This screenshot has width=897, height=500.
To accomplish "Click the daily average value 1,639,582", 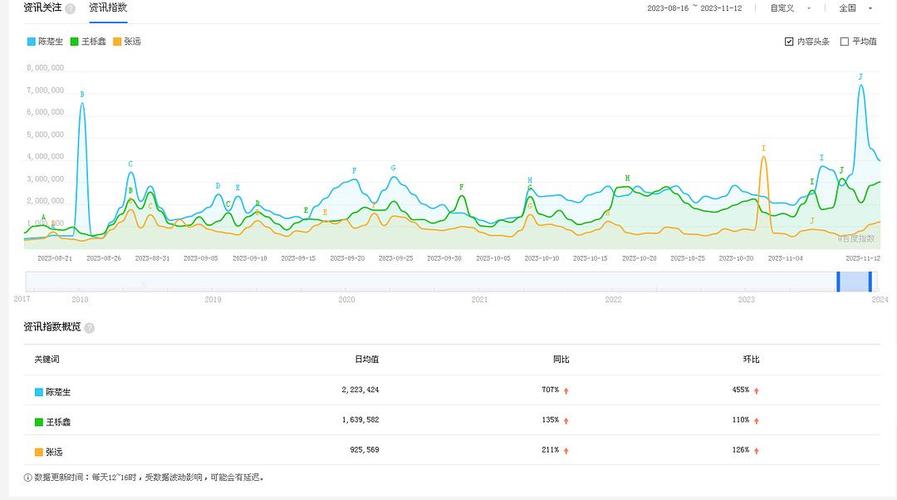I will click(x=360, y=420).
